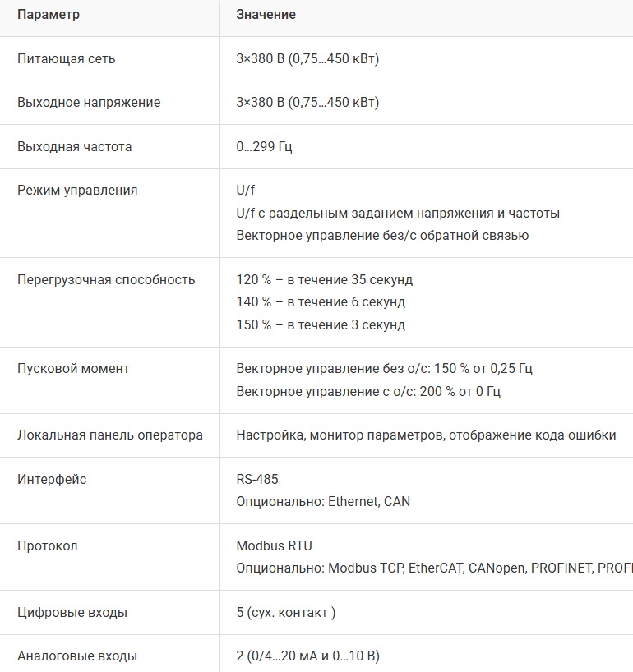Select the 0…299 Гц frequency value
633x672 pixels.
(x=264, y=147)
